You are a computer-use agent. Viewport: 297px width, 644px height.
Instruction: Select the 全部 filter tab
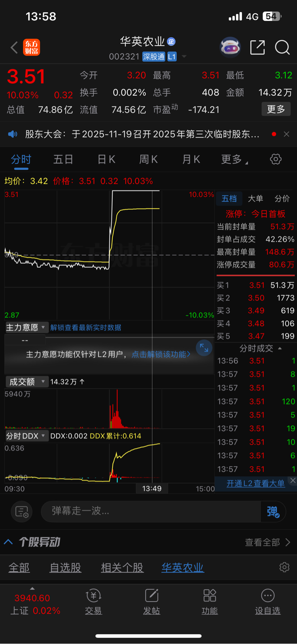19,568
